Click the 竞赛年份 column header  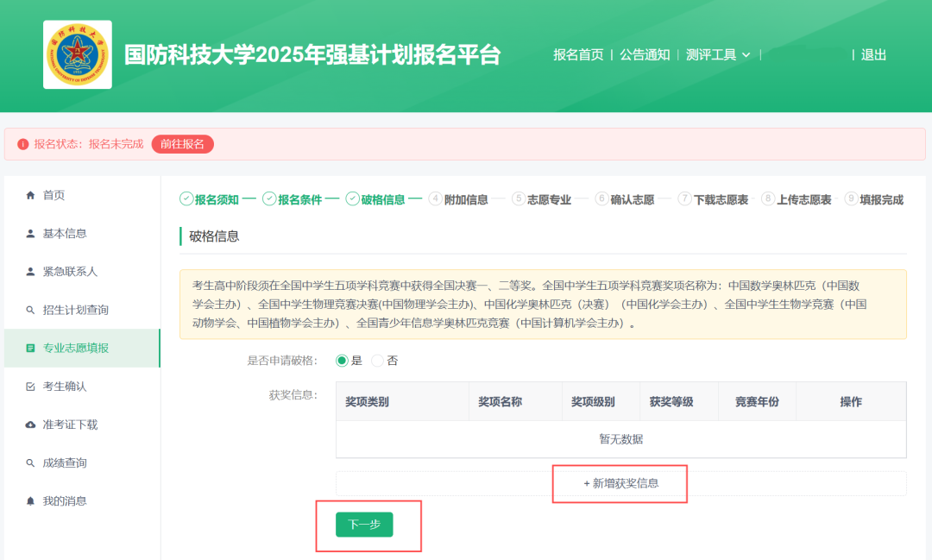tap(758, 402)
